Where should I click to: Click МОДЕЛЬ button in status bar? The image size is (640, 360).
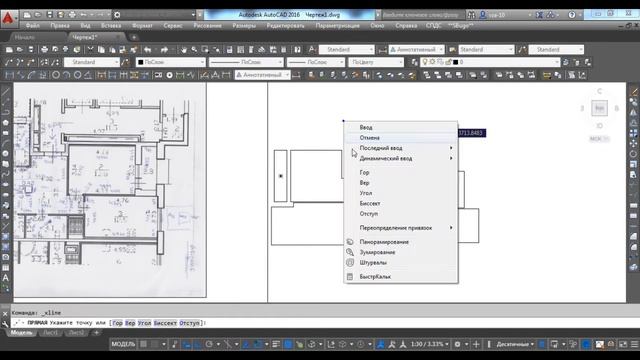123,344
